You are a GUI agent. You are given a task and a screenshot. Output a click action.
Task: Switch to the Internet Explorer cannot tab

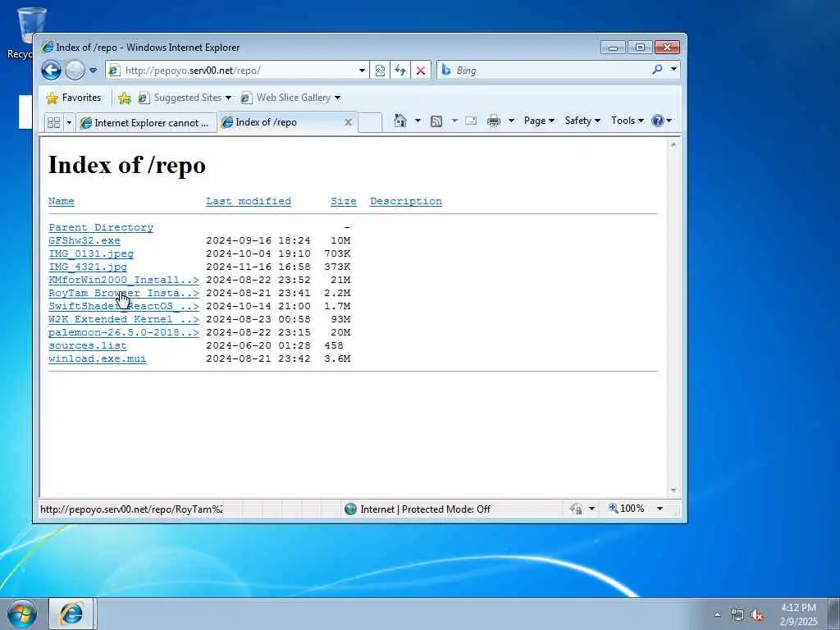pos(146,123)
